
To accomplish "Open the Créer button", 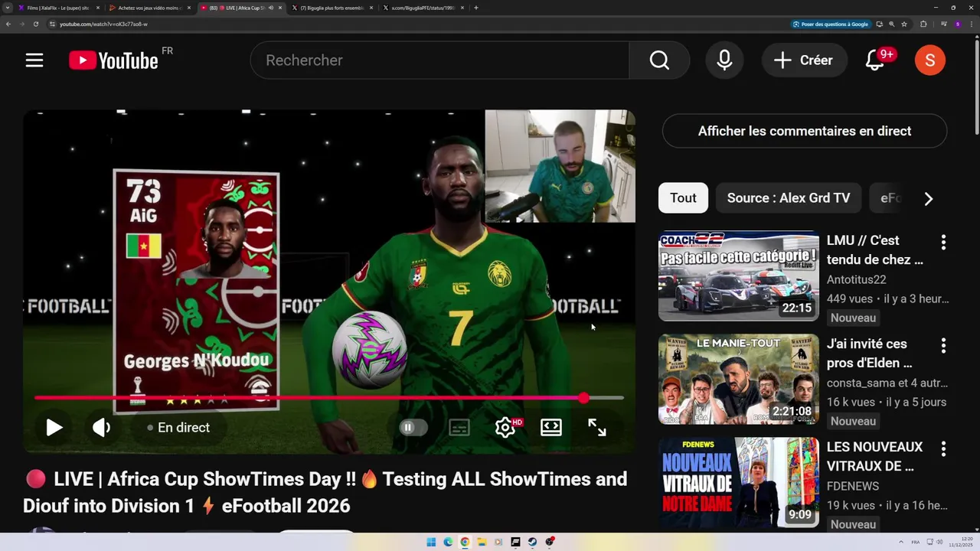I will click(x=804, y=60).
